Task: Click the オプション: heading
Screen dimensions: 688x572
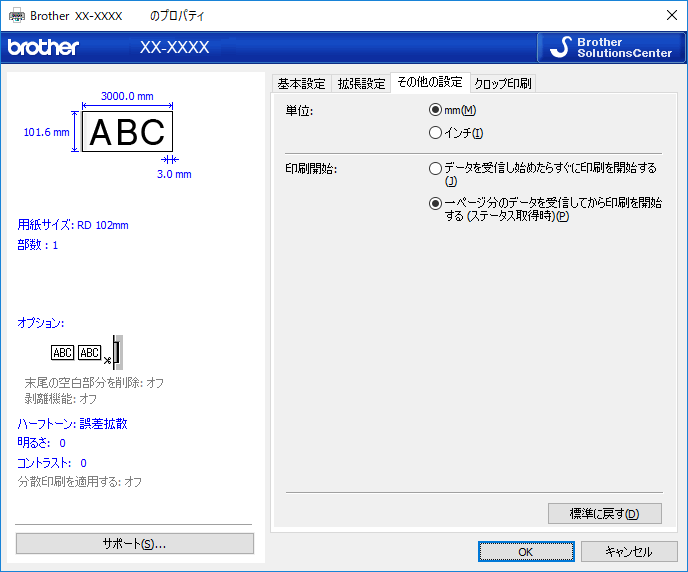Action: (40, 323)
